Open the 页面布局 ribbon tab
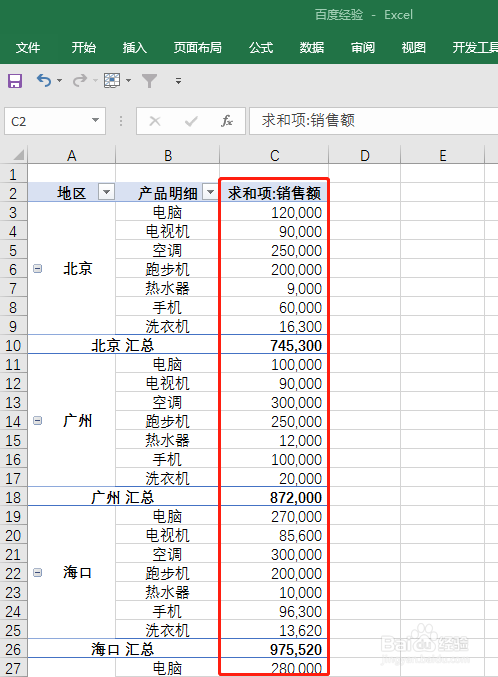The height and width of the screenshot is (677, 498). [198, 47]
